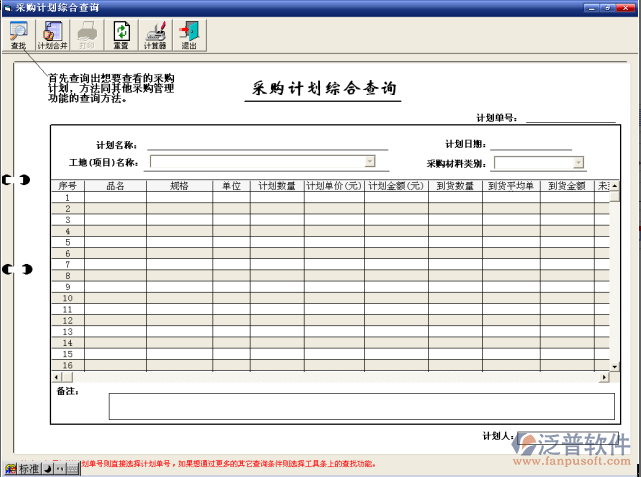Click the 规格 cell in row 4
641x477 pixels.
tap(179, 231)
